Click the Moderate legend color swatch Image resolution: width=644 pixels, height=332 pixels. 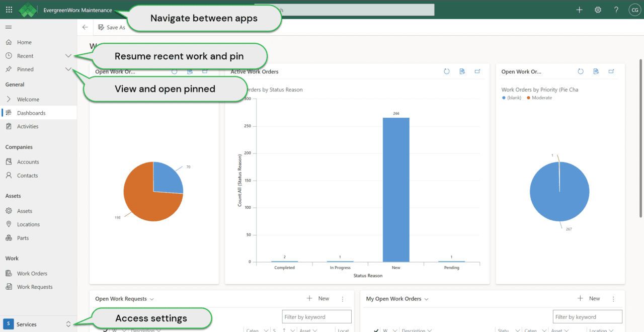[x=528, y=98]
